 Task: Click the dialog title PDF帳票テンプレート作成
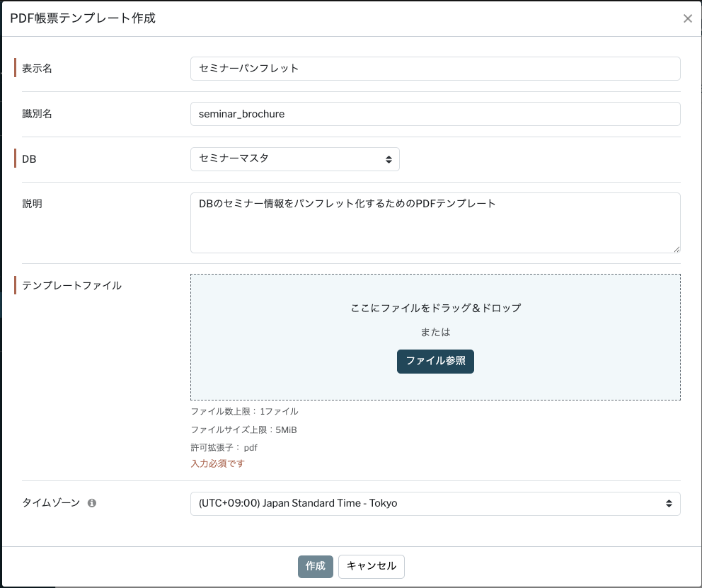pyautogui.click(x=83, y=18)
